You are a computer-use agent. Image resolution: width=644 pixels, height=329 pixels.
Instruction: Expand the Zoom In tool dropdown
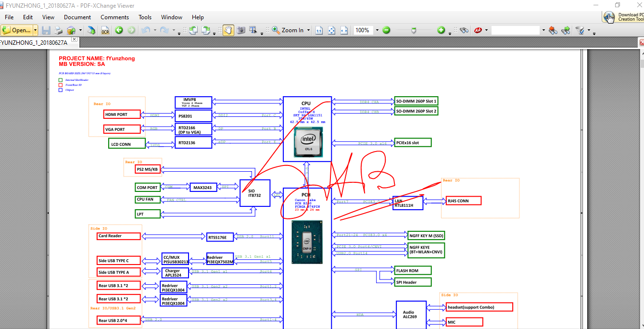tap(309, 30)
